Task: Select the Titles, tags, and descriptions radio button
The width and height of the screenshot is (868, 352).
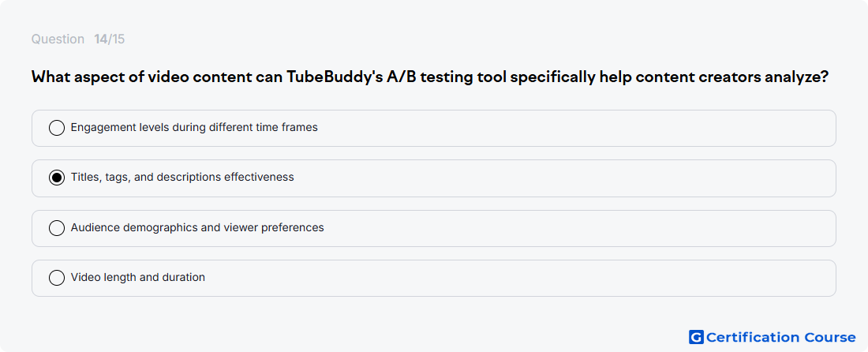Action: point(57,178)
